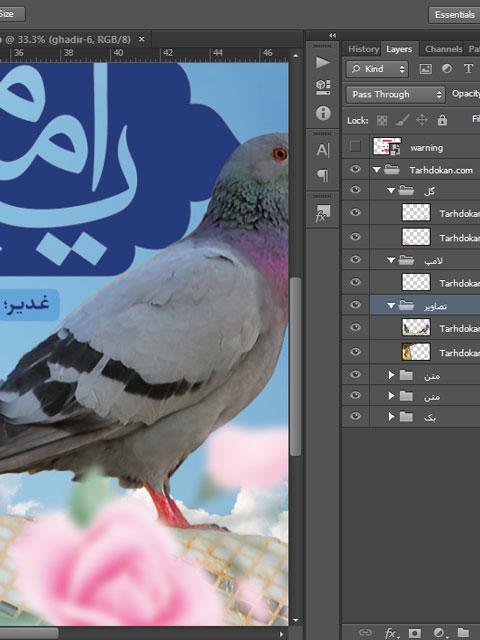Screen dimensions: 480x640
Task: Expand the بک group
Action: tap(391, 417)
